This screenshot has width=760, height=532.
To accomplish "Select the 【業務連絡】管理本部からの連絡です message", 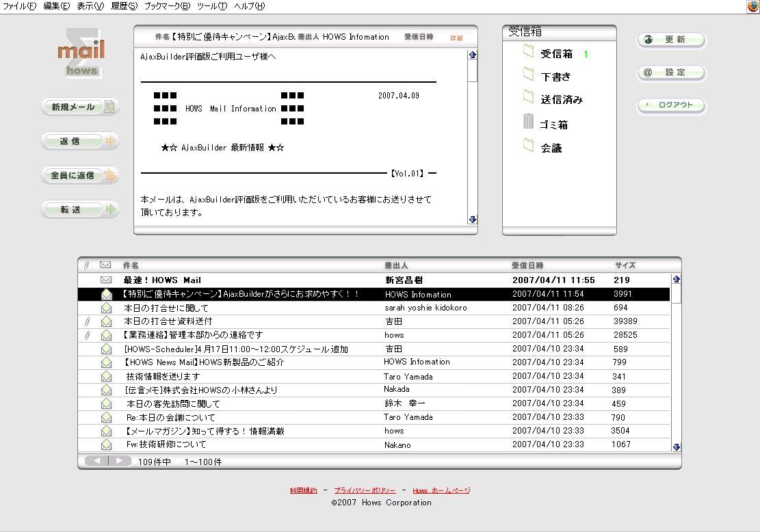I will coord(374,335).
